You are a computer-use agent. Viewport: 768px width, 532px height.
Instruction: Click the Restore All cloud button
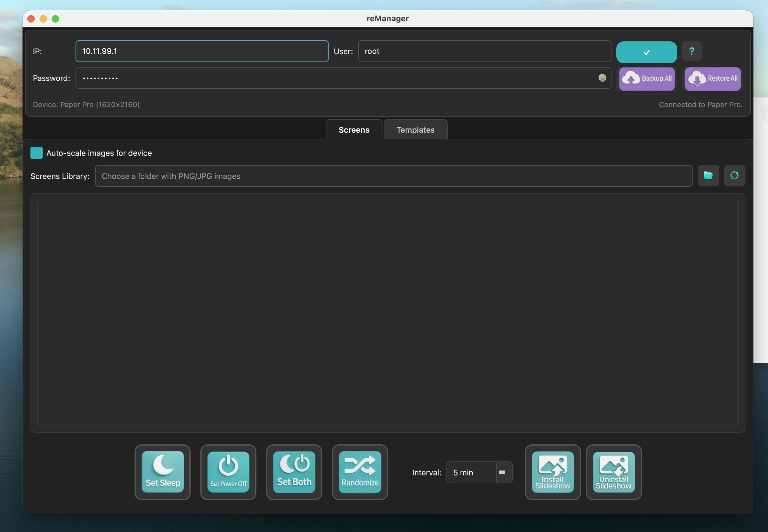click(712, 79)
